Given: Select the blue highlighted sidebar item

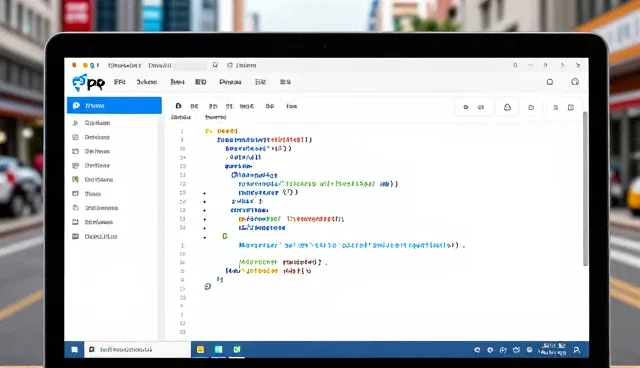Looking at the screenshot, I should pos(114,106).
